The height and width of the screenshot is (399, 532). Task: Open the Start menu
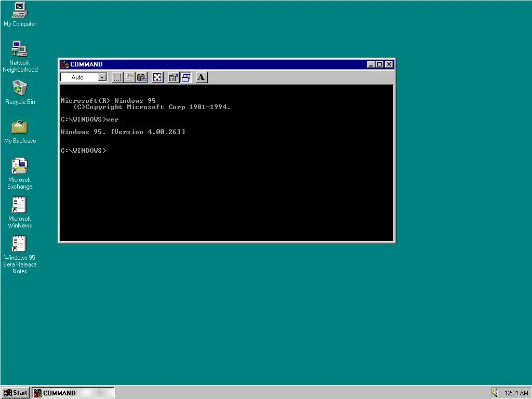(x=15, y=393)
